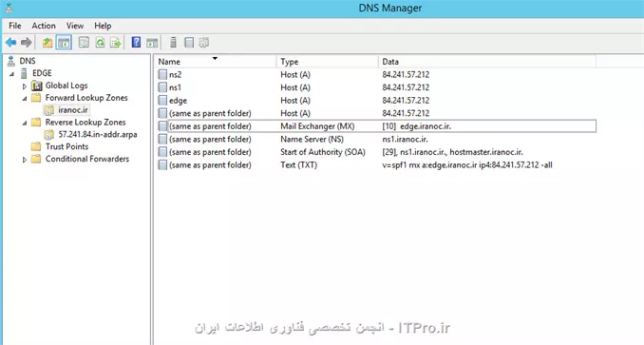
Task: Click the green Refresh toolbar icon
Action: pyautogui.click(x=100, y=43)
